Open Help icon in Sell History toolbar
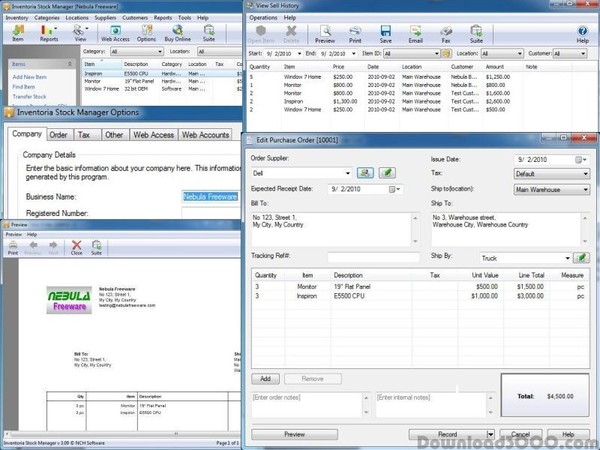 click(x=582, y=34)
